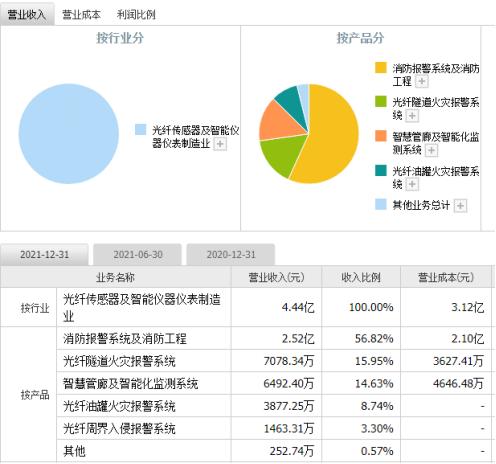The height and width of the screenshot is (464, 496).
Task: Click the 3877.25万 revenue value
Action: pyautogui.click(x=289, y=406)
